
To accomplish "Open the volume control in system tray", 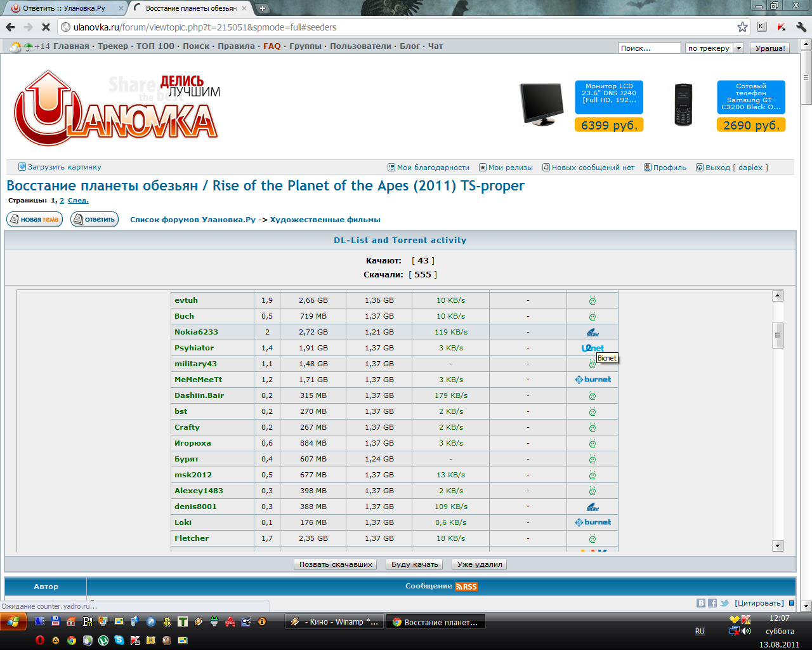I will pos(747,631).
